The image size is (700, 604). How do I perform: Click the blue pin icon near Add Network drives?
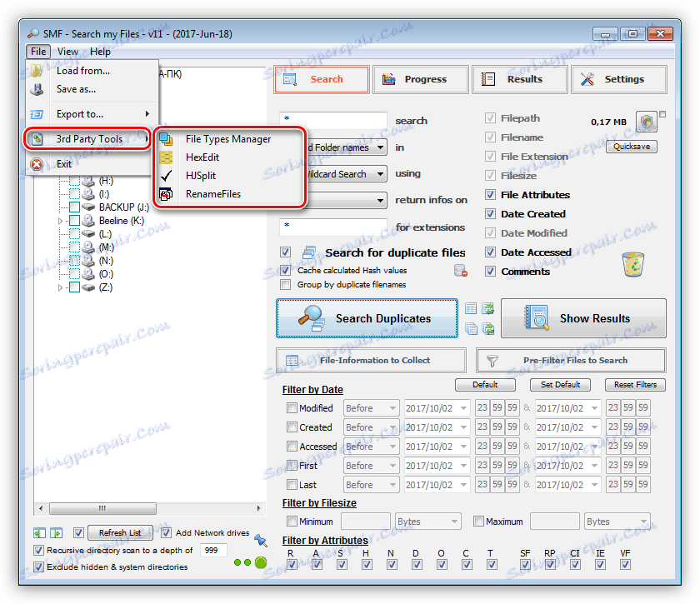coord(261,540)
